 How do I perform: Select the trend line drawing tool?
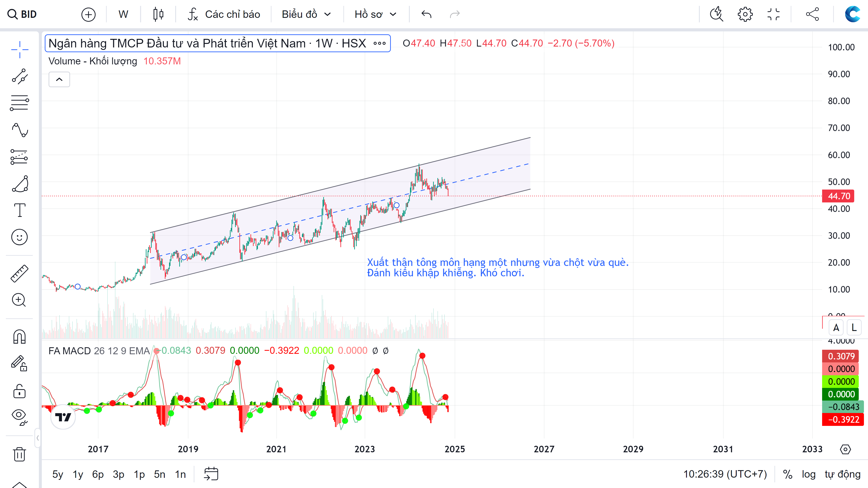(19, 76)
